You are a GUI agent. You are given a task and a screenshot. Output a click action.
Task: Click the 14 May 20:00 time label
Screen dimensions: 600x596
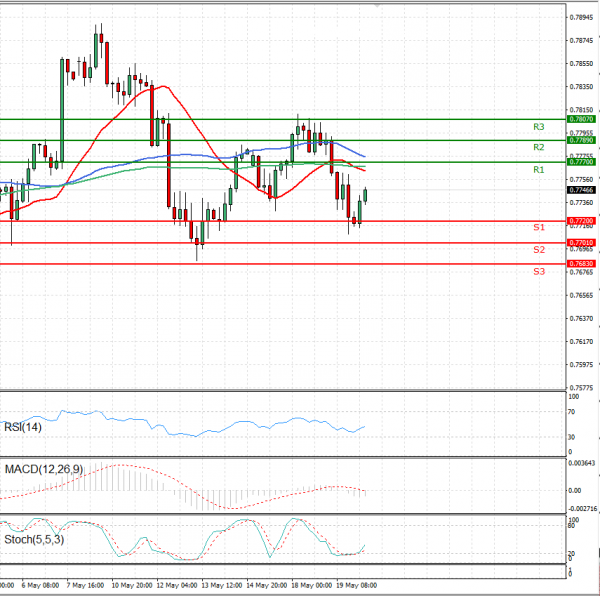tap(266, 586)
